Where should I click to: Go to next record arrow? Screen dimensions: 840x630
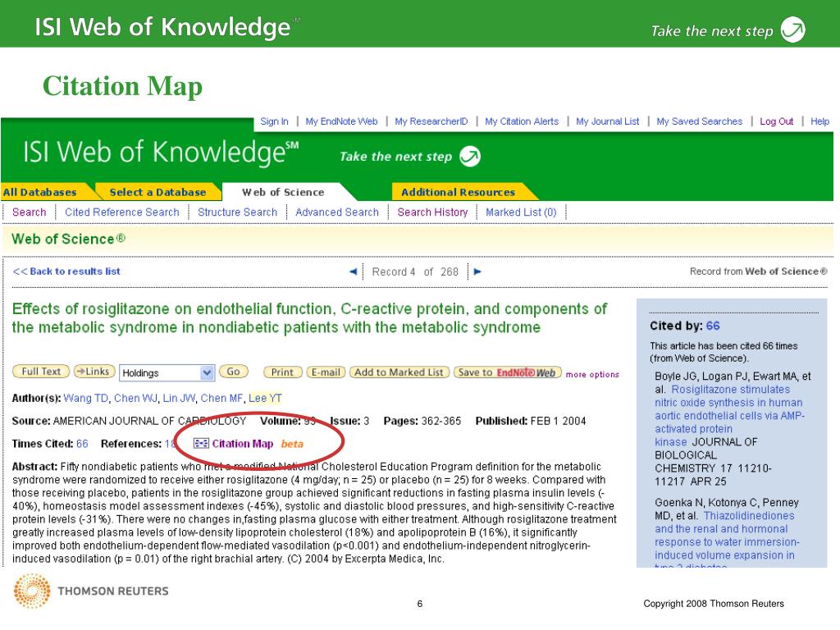(477, 272)
